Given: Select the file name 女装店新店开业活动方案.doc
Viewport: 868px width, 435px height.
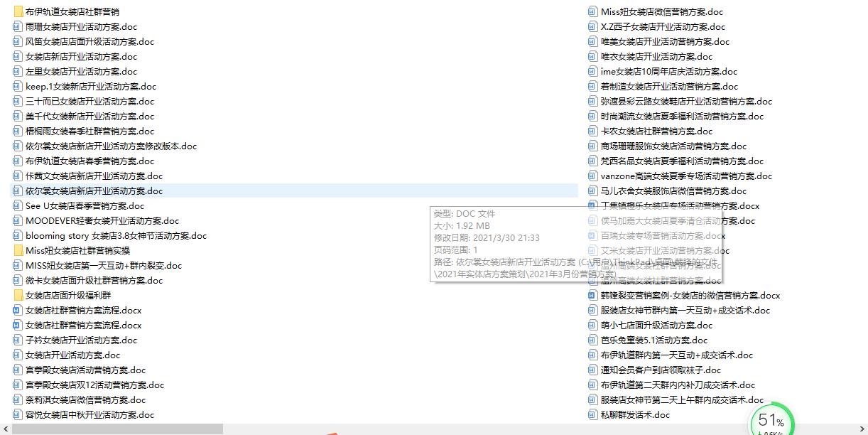Looking at the screenshot, I should point(81,56).
